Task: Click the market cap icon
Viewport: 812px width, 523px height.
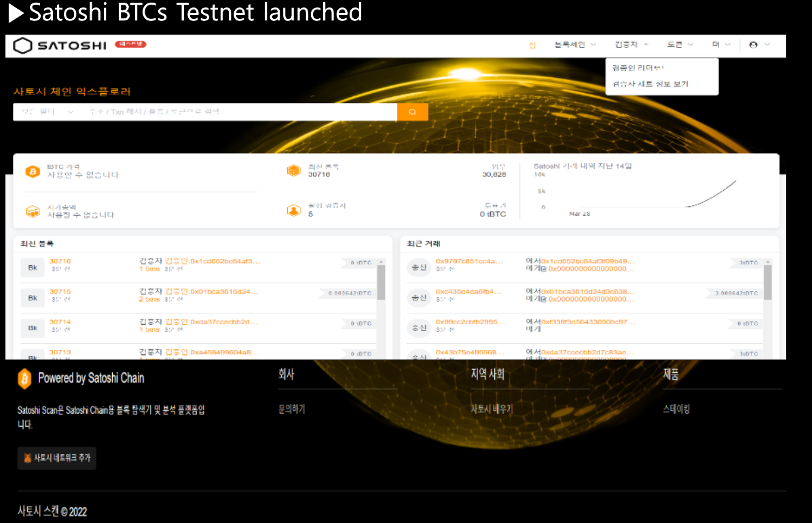Action: click(x=33, y=212)
